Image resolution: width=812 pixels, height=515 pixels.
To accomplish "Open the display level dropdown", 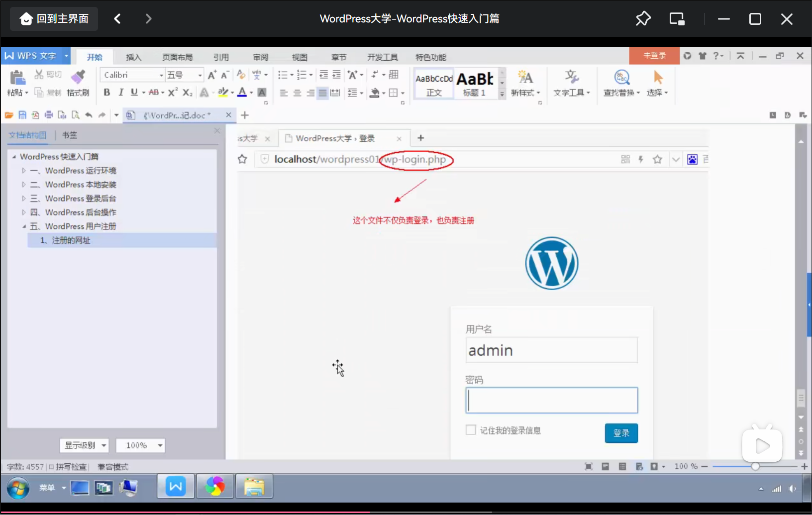I will pos(84,445).
